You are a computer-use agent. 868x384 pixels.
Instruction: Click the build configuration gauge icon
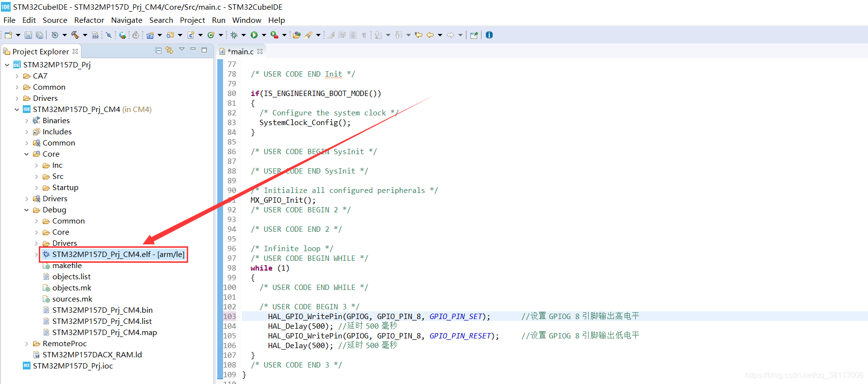pos(55,35)
